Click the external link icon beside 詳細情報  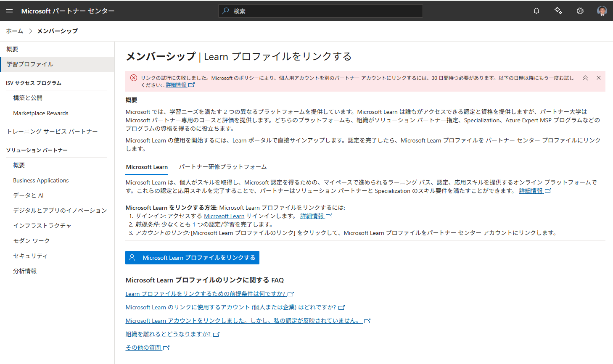[x=192, y=84]
